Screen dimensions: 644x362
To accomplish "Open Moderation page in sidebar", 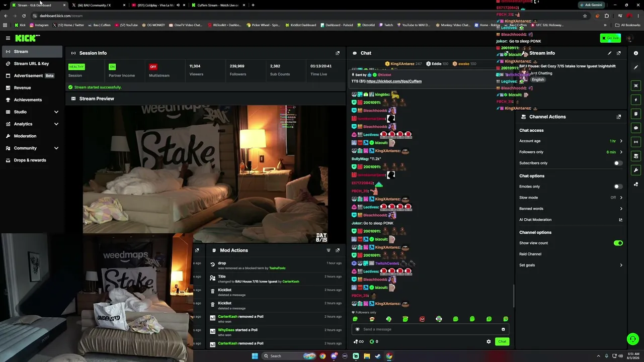I will click(x=31, y=136).
